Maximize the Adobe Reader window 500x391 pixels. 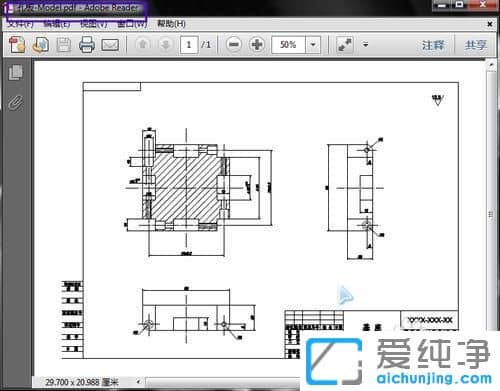460,5
